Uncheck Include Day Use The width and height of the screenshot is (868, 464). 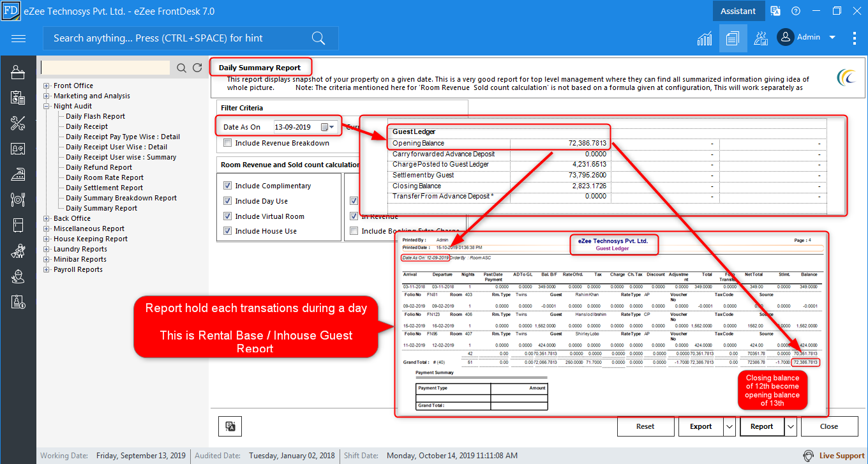tap(227, 201)
